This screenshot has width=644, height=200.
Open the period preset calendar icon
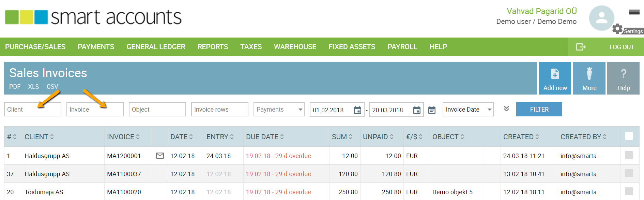pos(432,110)
